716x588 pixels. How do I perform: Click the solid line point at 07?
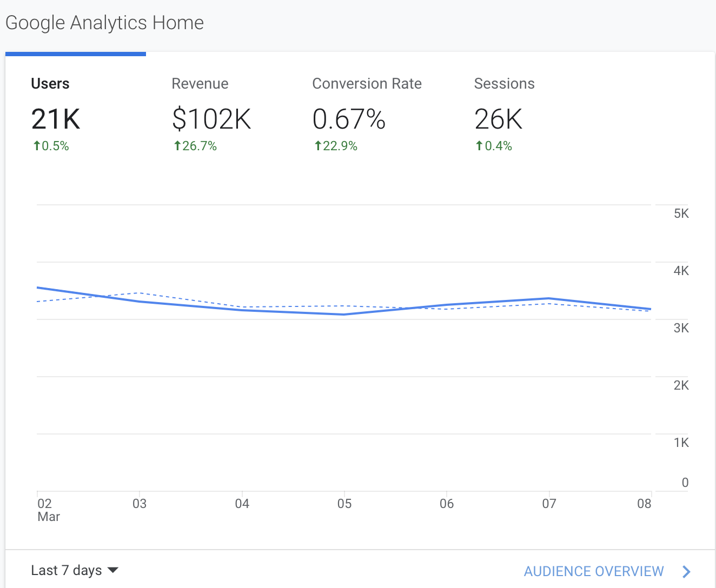(549, 298)
